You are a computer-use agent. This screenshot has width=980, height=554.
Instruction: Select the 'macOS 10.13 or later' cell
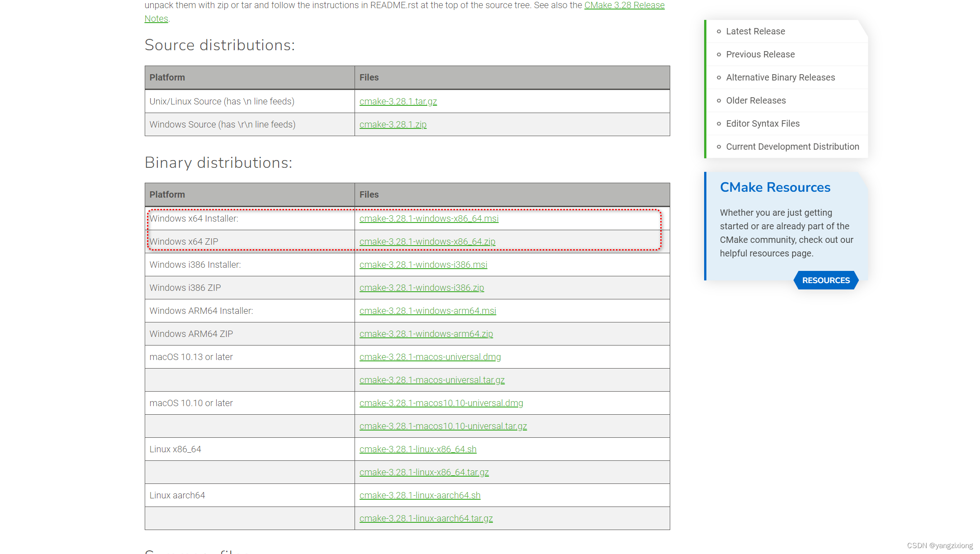pyautogui.click(x=250, y=357)
